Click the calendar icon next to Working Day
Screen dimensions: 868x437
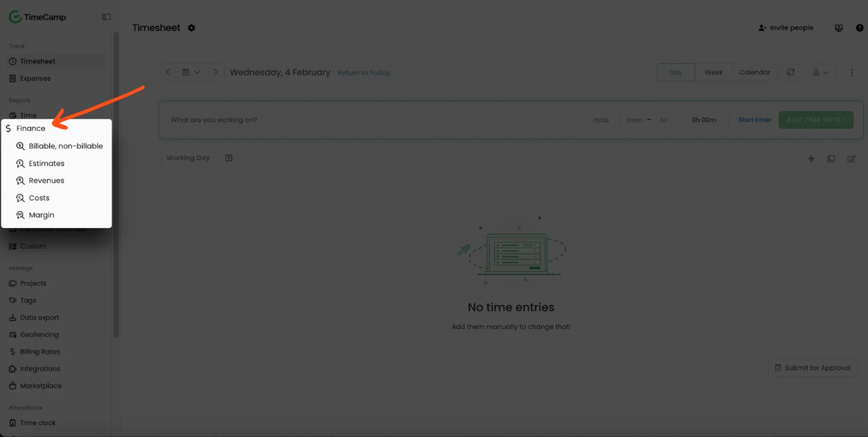pyautogui.click(x=229, y=158)
